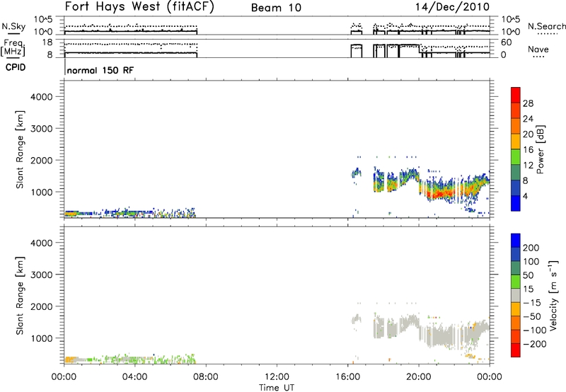
Task: Select the -100 label on Velocity colorbar
Action: pyautogui.click(x=534, y=330)
